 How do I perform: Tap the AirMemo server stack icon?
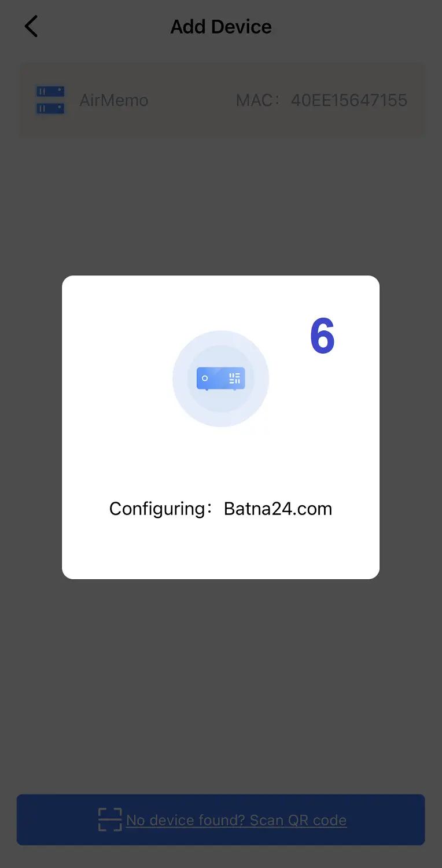pos(50,100)
